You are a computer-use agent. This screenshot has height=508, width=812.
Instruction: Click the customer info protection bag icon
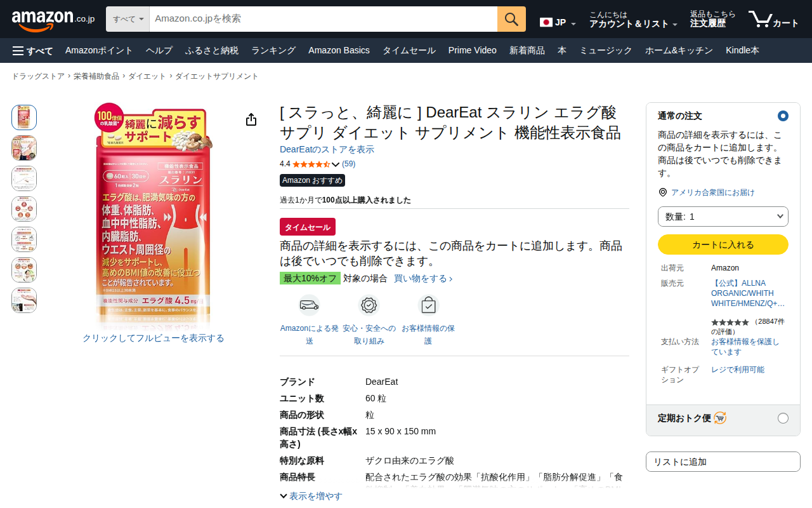click(428, 305)
